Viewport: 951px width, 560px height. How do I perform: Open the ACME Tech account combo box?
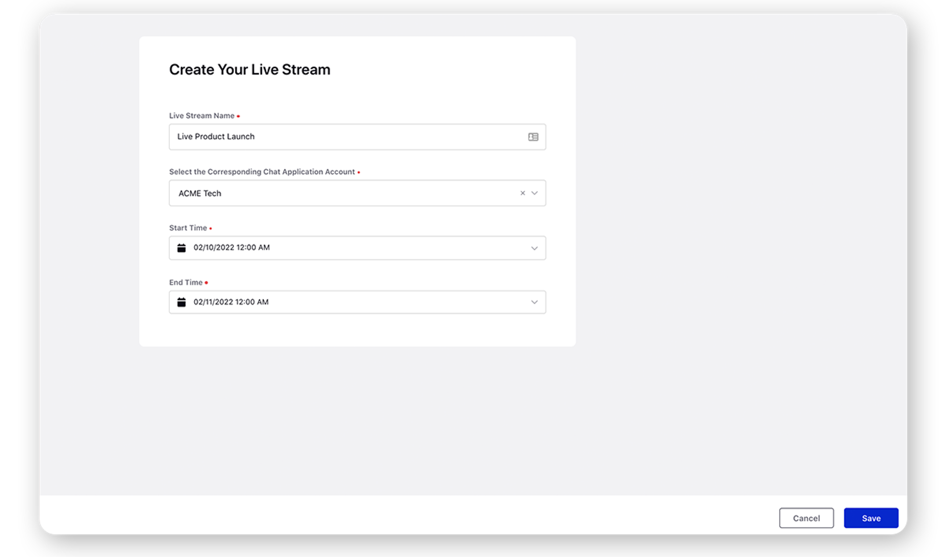point(357,193)
